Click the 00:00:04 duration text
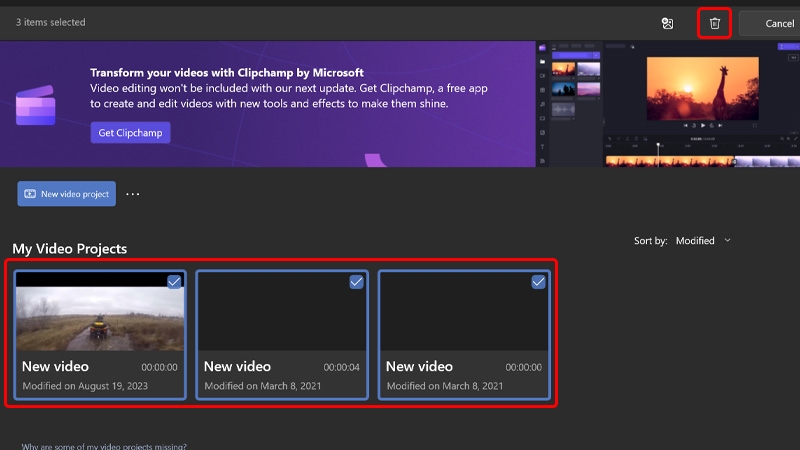This screenshot has width=800, height=450. click(x=341, y=367)
